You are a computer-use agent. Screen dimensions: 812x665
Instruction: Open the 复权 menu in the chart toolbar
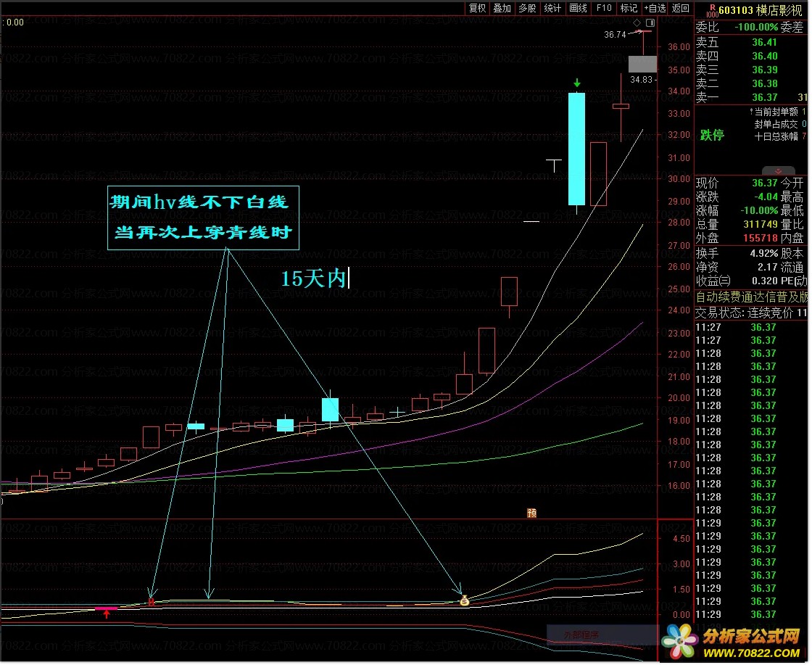pyautogui.click(x=478, y=8)
